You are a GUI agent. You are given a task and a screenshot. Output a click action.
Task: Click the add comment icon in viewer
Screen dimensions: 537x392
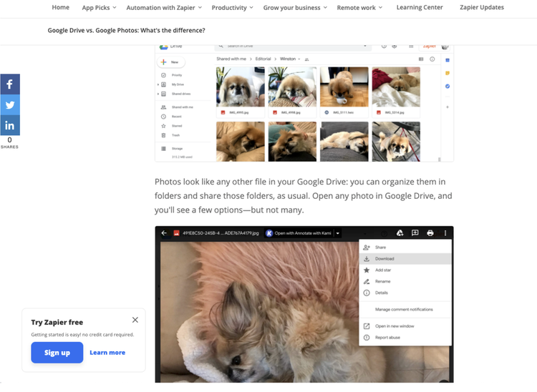coord(415,233)
